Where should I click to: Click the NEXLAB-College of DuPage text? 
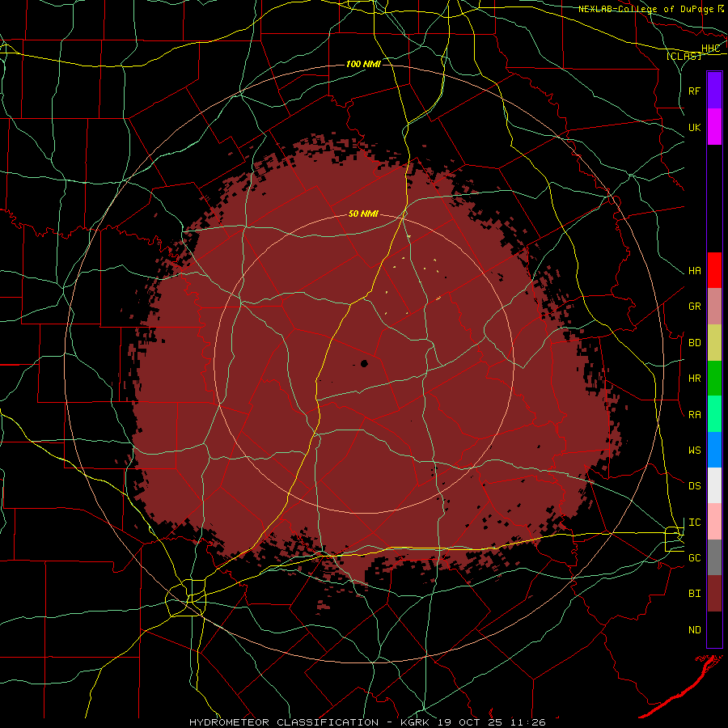[x=645, y=9]
